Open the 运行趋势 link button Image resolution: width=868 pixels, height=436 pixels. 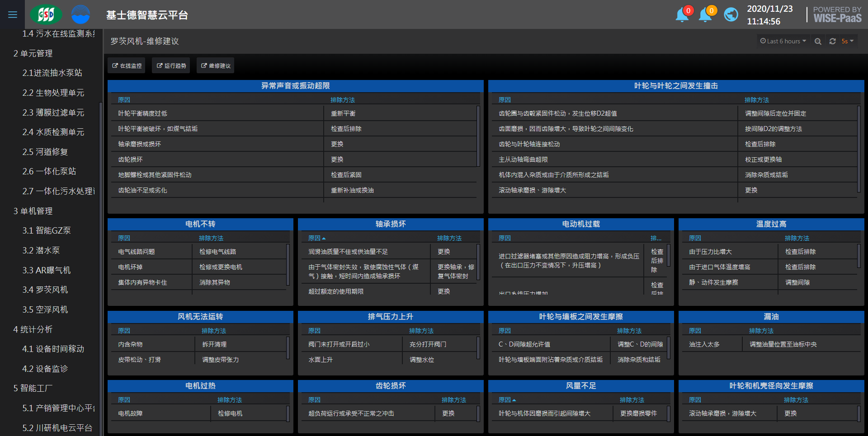pyautogui.click(x=171, y=66)
